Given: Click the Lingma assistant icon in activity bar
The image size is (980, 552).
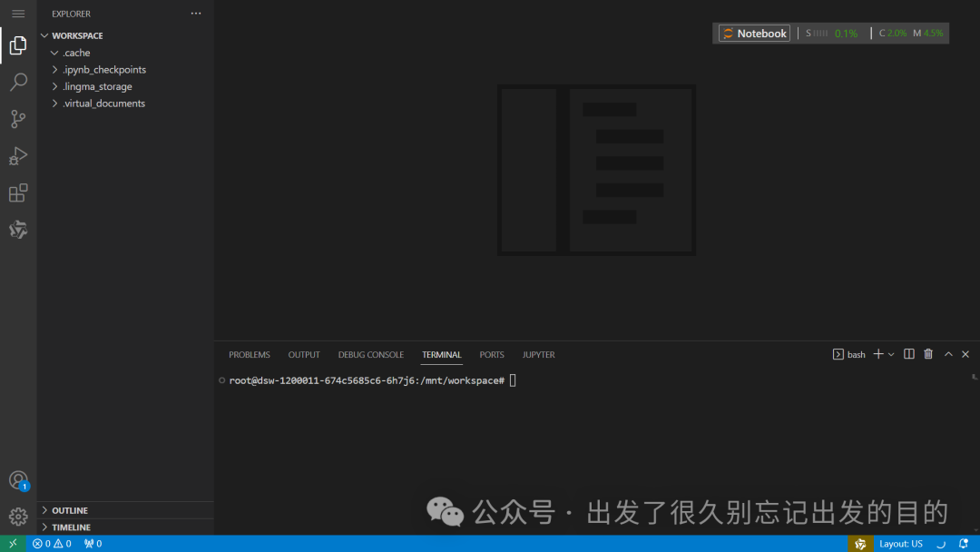Looking at the screenshot, I should tap(18, 229).
